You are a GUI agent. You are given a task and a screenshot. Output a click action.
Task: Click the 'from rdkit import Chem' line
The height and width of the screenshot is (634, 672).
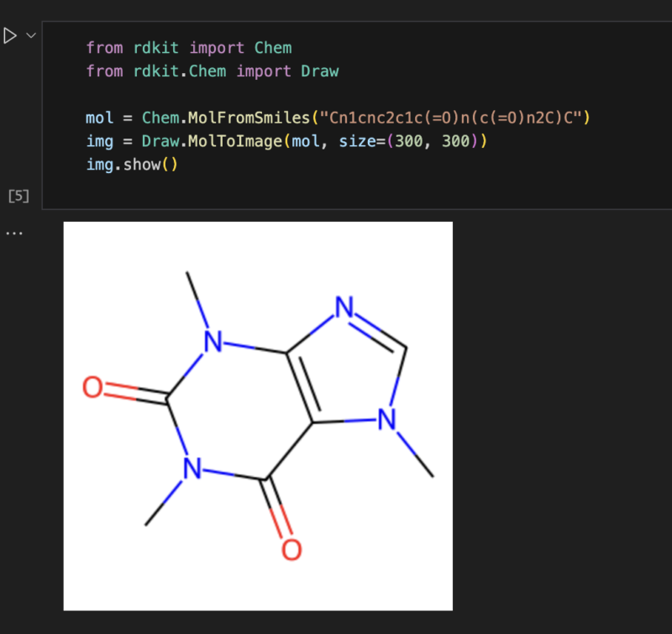pyautogui.click(x=188, y=48)
